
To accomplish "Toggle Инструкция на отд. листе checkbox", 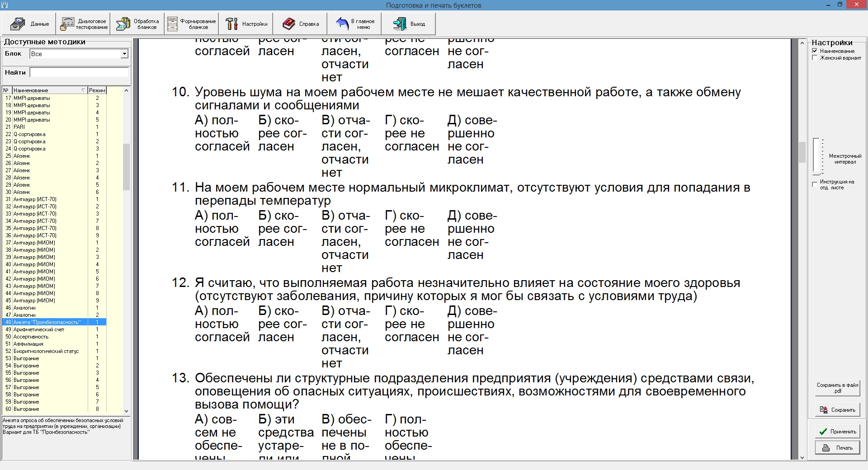I will [815, 184].
